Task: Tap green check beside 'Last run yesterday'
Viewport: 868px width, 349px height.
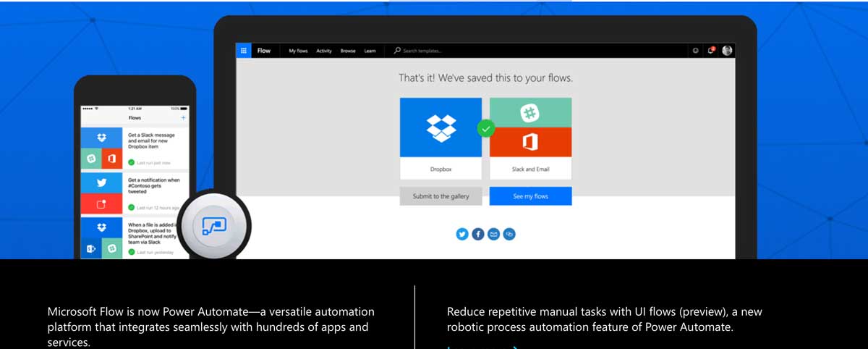Action: [x=131, y=252]
